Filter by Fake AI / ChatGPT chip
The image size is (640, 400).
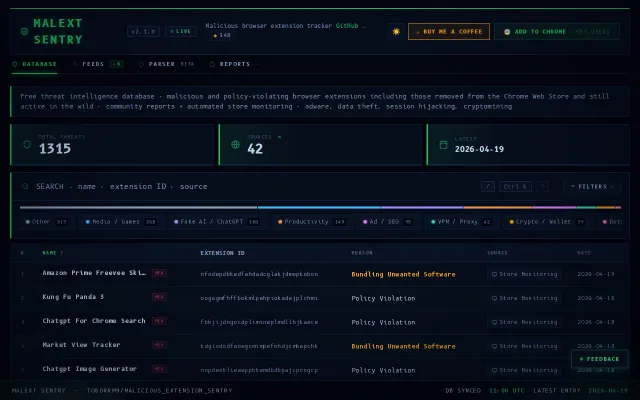click(217, 222)
